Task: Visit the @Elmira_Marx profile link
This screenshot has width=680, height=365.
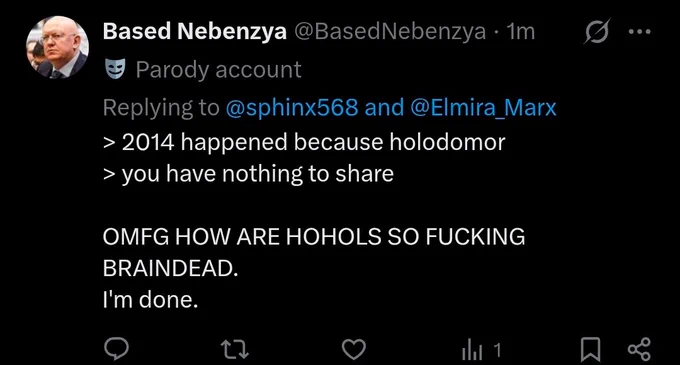Action: [x=483, y=107]
